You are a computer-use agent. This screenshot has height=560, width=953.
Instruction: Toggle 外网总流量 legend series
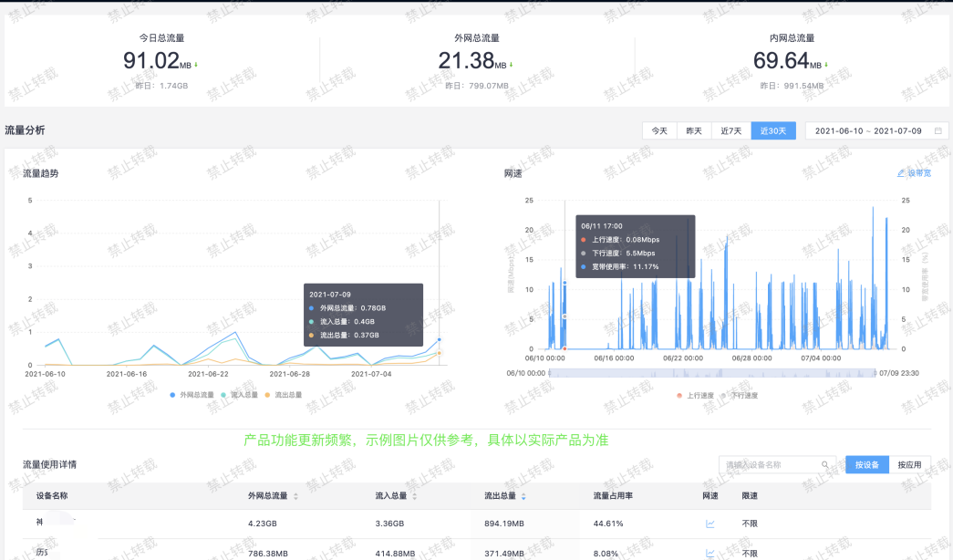click(x=192, y=395)
